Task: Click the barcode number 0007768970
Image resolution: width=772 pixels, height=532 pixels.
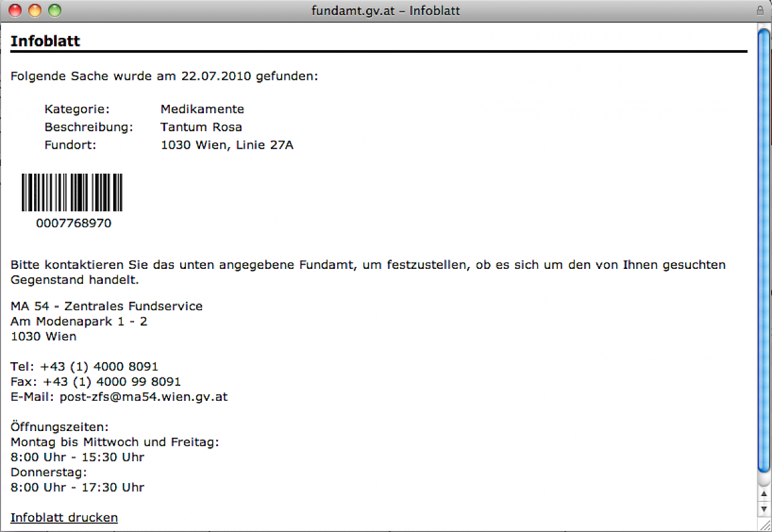Action: click(x=73, y=223)
